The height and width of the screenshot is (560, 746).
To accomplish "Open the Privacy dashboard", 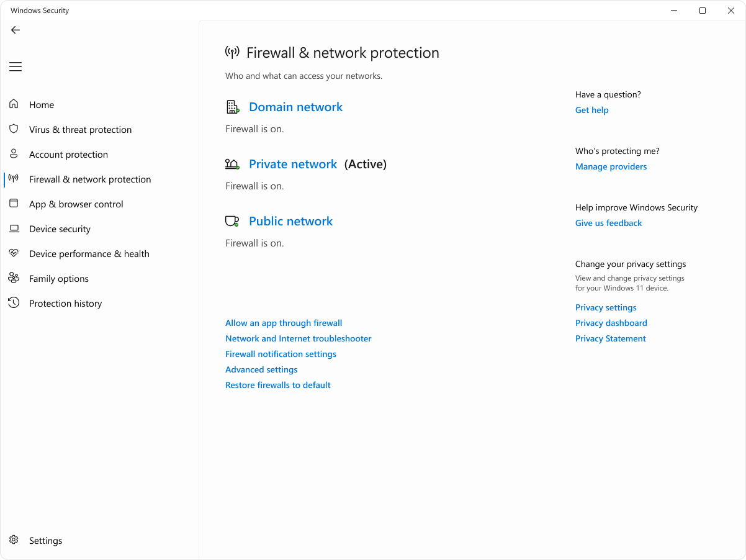I will click(x=611, y=323).
